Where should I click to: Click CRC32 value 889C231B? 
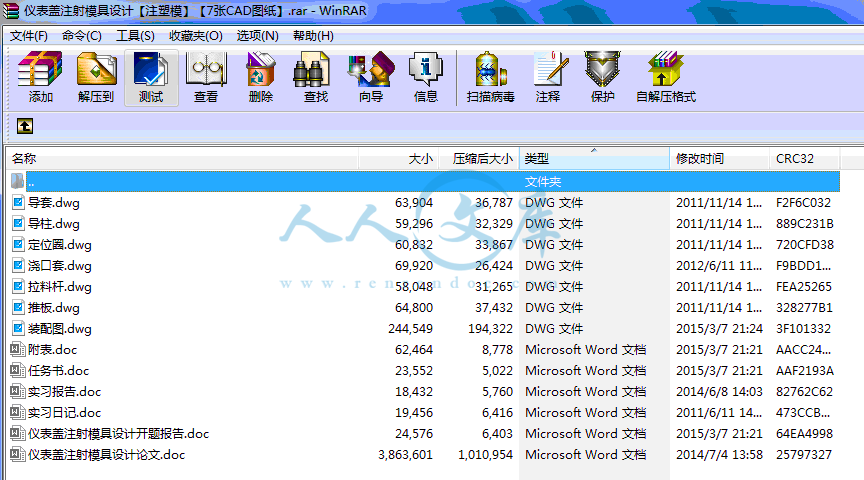click(x=804, y=223)
